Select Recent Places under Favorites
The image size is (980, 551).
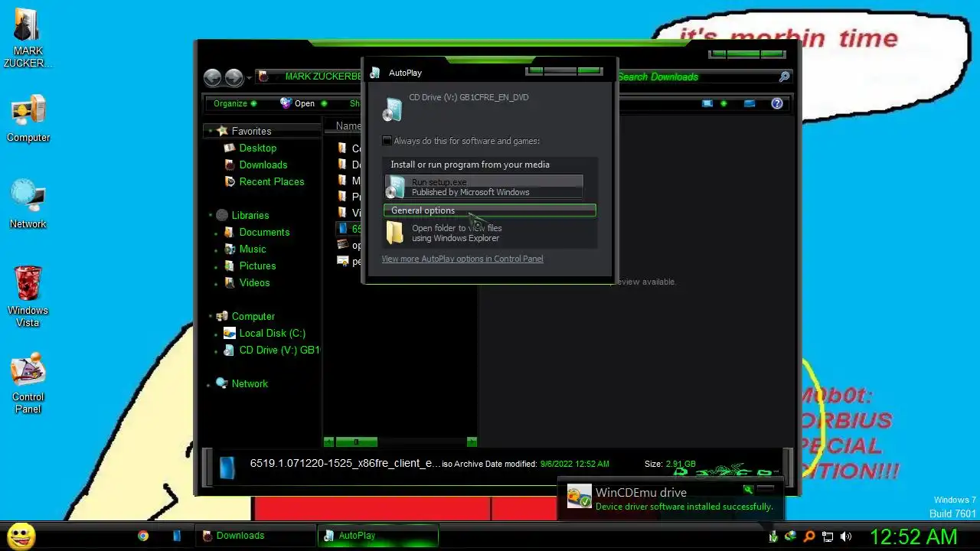[271, 181]
